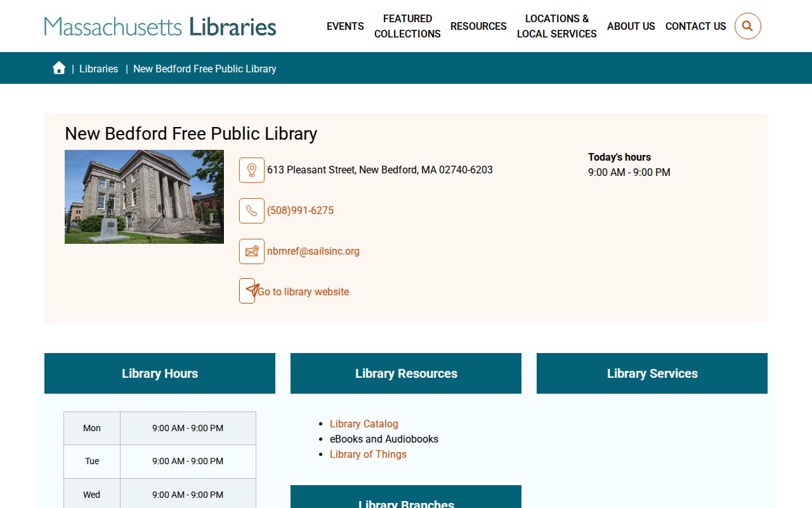Click Wednesday's 9:00 AM - 9:00 PM cell
Viewport: 812px width, 508px height.
click(x=188, y=494)
